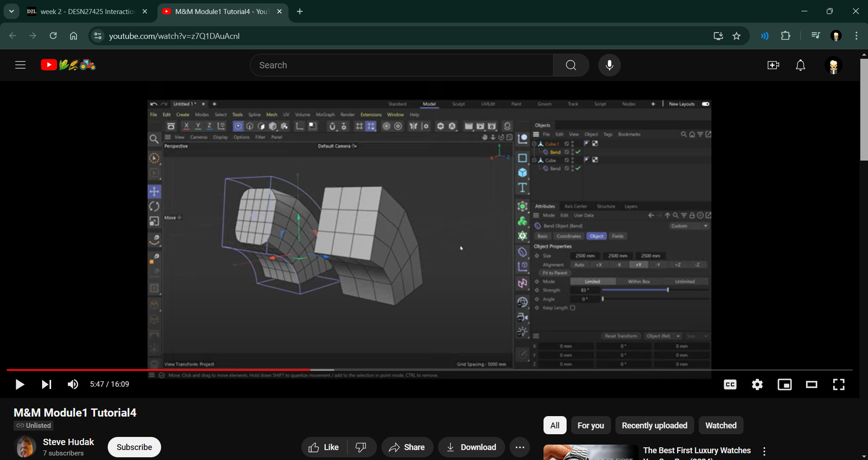Image resolution: width=868 pixels, height=460 pixels.
Task: Click the Fit to Parent button
Action: pos(555,273)
